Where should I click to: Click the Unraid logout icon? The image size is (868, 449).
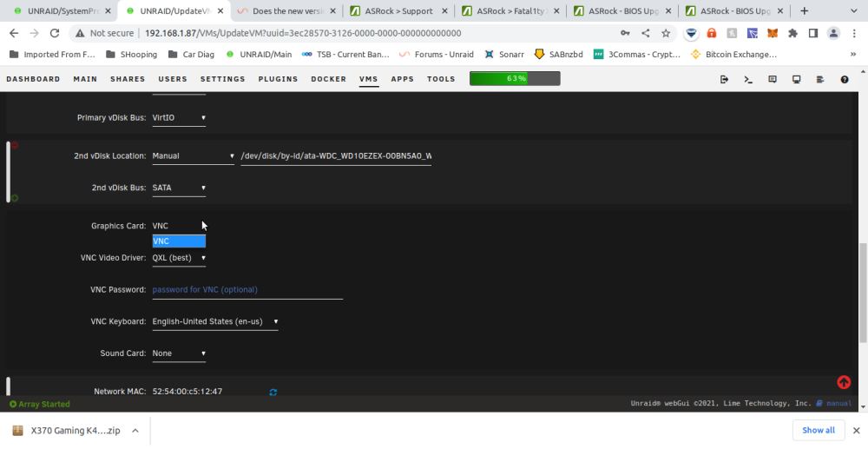pos(724,79)
